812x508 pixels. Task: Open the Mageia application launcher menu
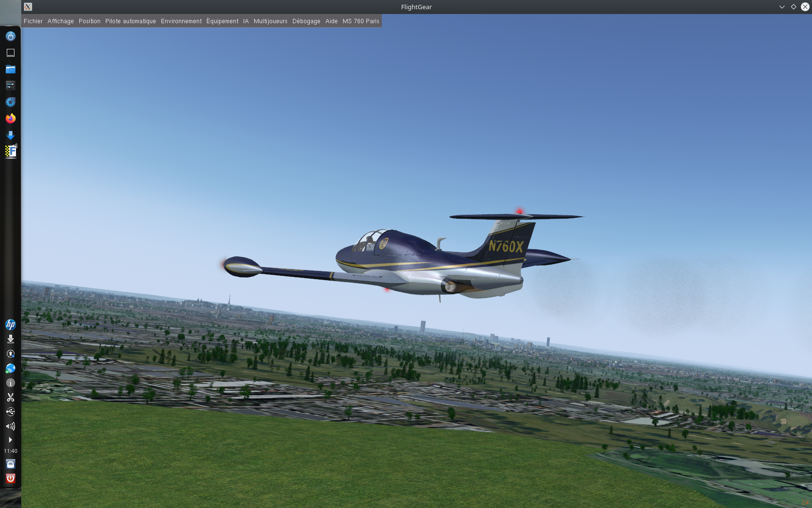(11, 36)
